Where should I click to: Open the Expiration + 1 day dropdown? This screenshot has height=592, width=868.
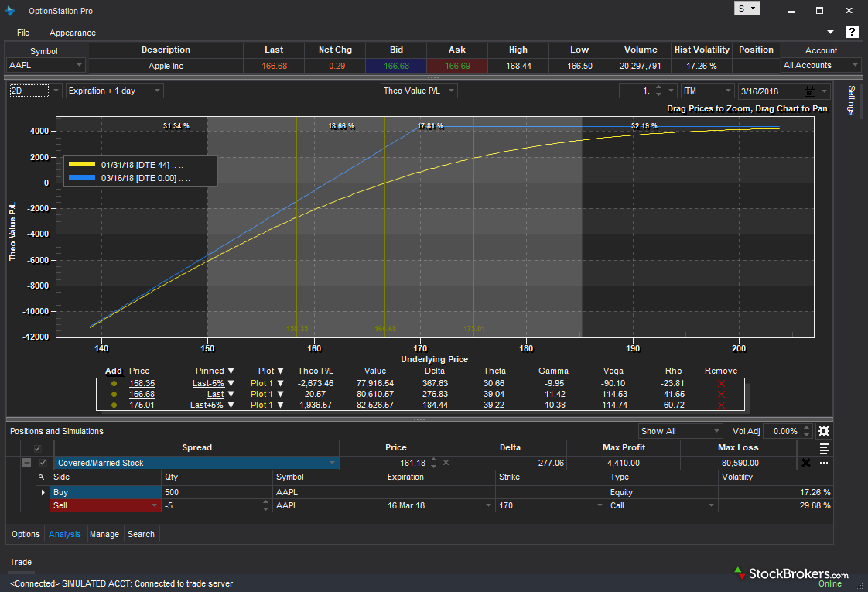(x=114, y=91)
